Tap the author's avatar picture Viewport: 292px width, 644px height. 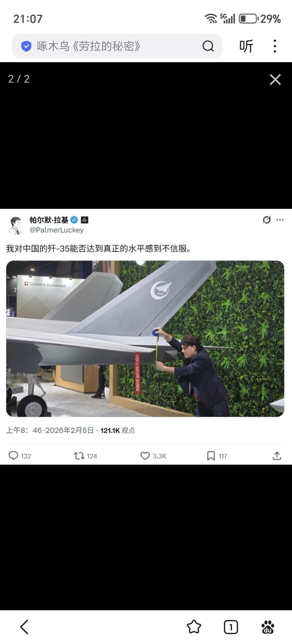(x=16, y=225)
